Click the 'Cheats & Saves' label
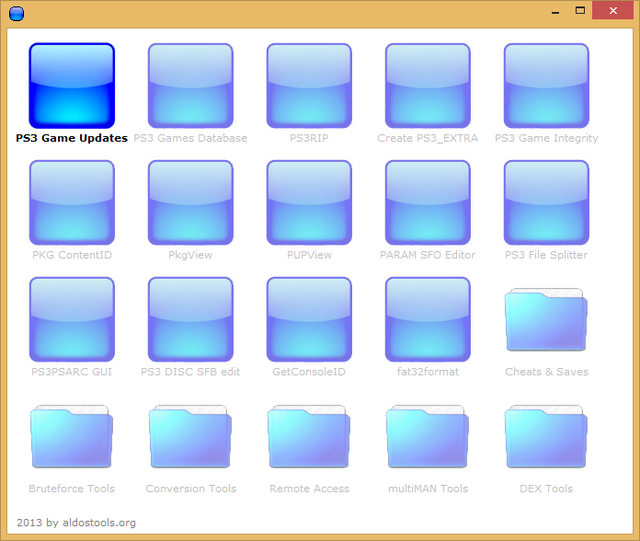The height and width of the screenshot is (541, 640). point(547,372)
